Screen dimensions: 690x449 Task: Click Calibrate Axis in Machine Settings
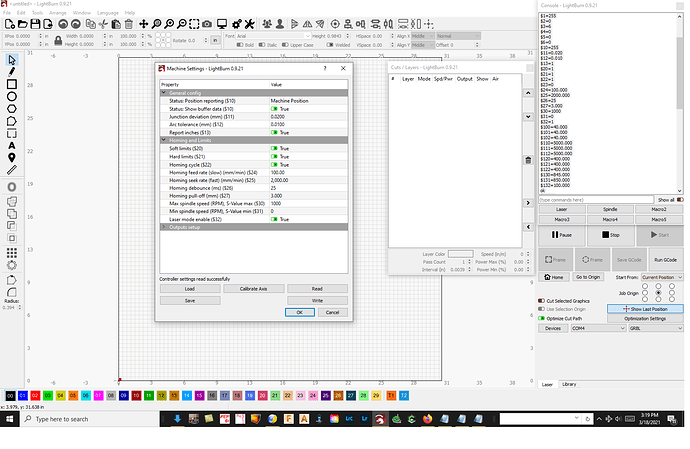point(253,289)
